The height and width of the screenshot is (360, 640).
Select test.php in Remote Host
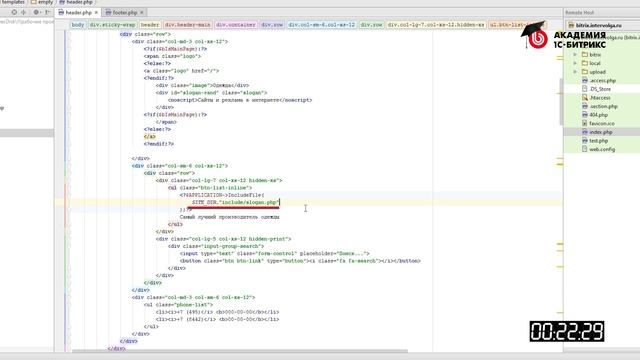[602, 140]
